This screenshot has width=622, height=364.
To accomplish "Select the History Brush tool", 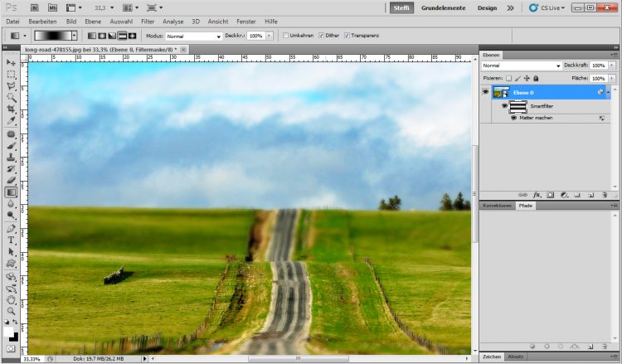I will pos(11,168).
